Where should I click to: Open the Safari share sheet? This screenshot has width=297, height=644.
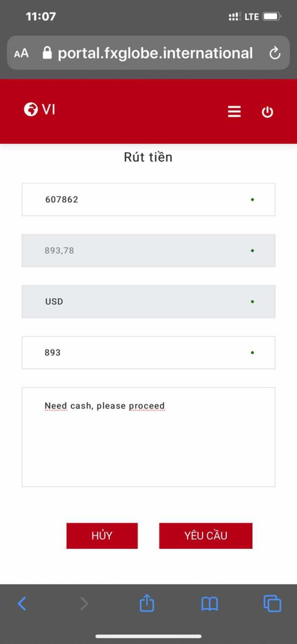147,603
